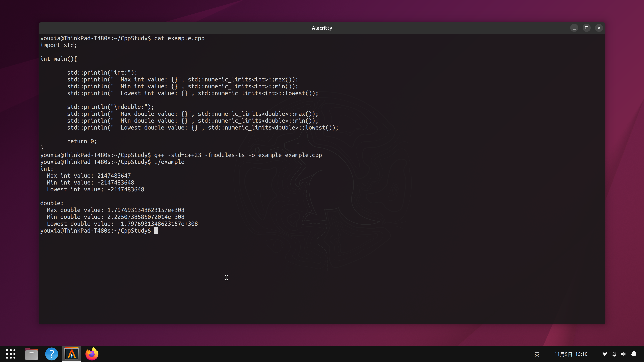Image resolution: width=644 pixels, height=362 pixels.
Task: Click output 'Max double value: 1.7976931348623157e+308'
Action: [116, 210]
